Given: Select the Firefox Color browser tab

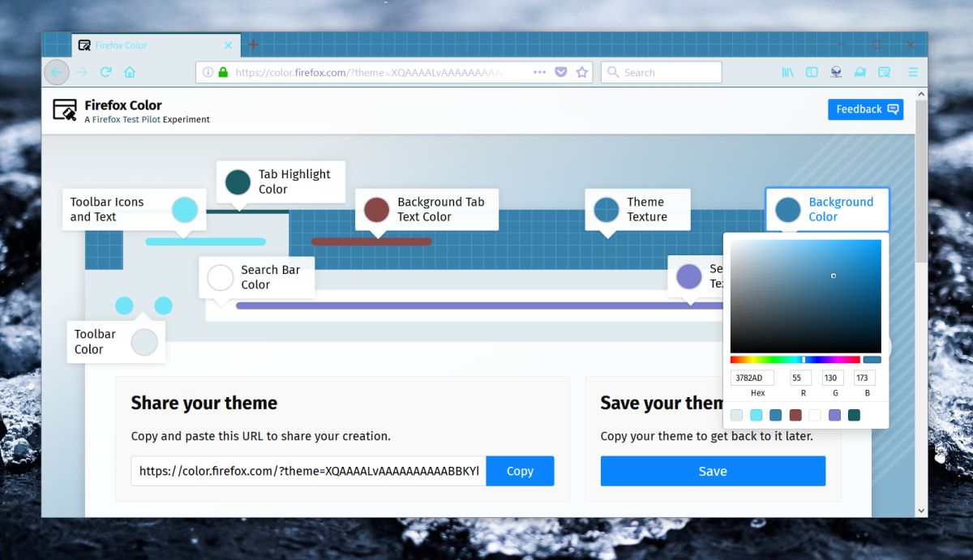Looking at the screenshot, I should point(156,45).
